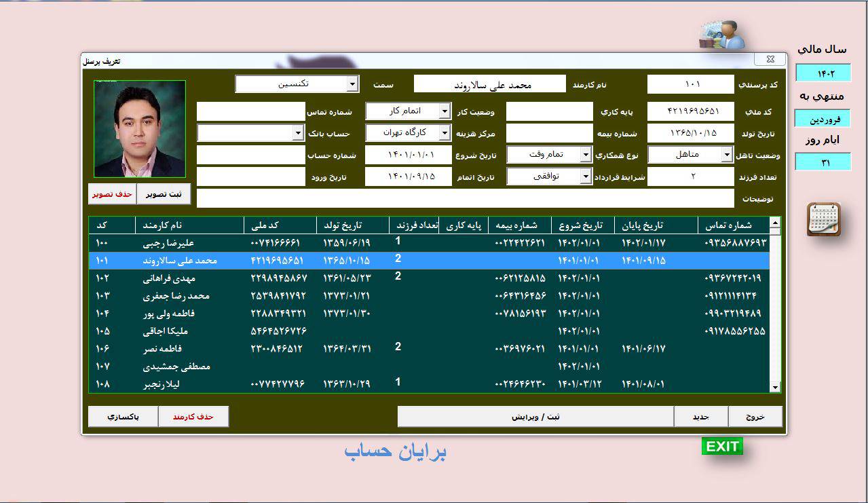Click the حذف کارمند (delete employee) button

pyautogui.click(x=195, y=417)
